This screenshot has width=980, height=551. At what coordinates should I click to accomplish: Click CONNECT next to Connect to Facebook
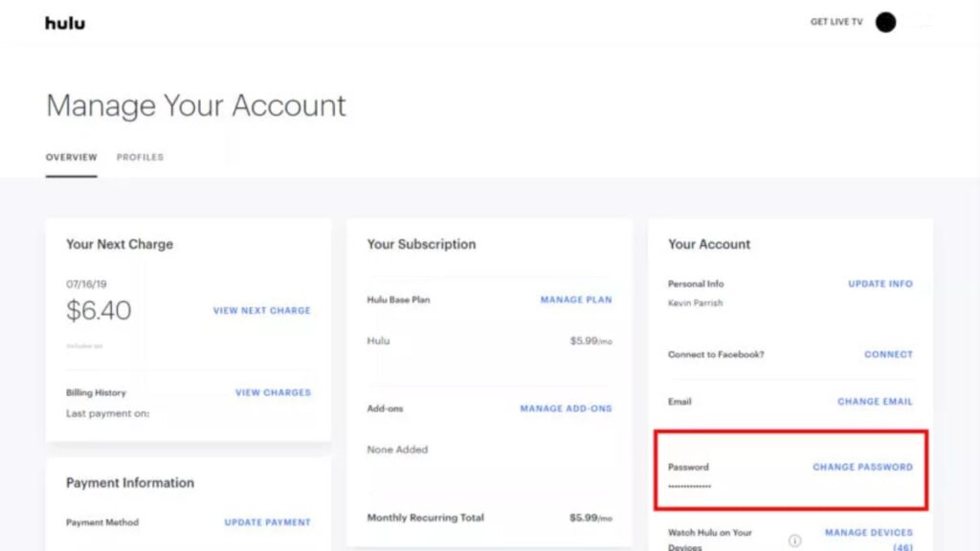click(888, 354)
